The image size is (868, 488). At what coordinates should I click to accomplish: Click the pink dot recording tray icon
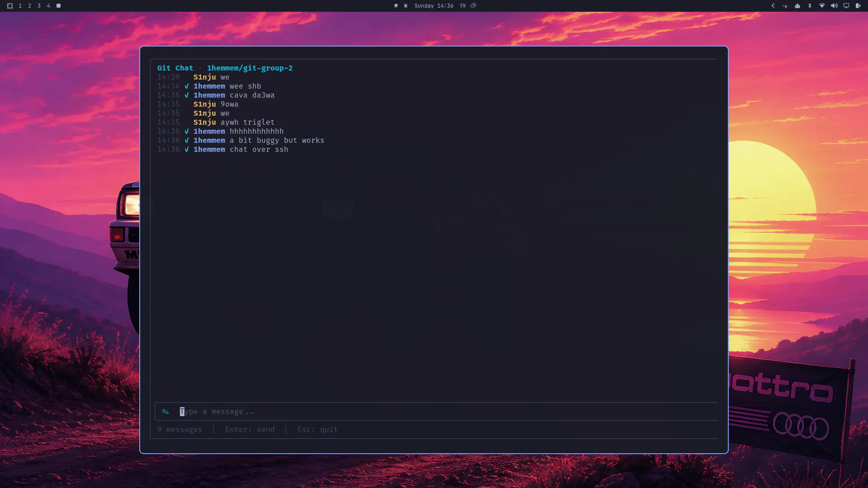pos(785,6)
